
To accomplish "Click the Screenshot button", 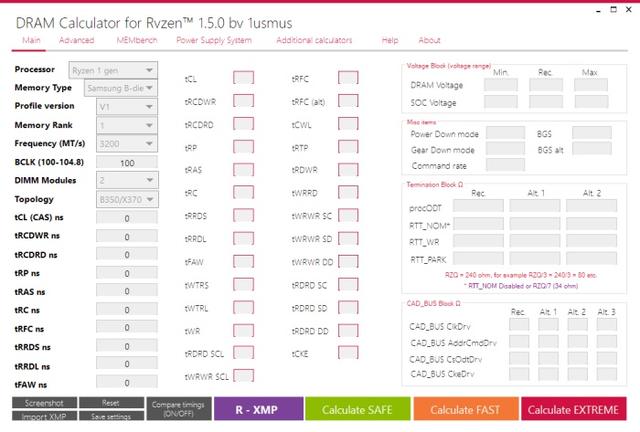I will click(x=44, y=403).
